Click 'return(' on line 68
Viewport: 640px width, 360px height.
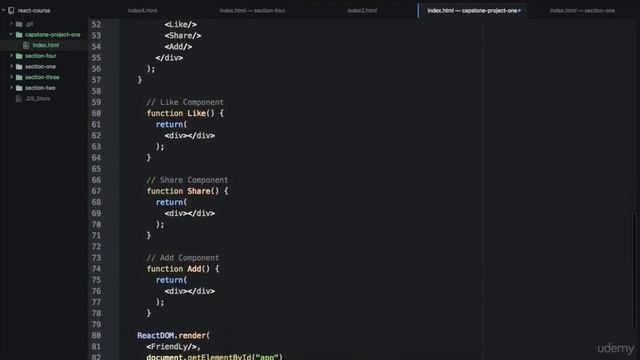coord(171,202)
